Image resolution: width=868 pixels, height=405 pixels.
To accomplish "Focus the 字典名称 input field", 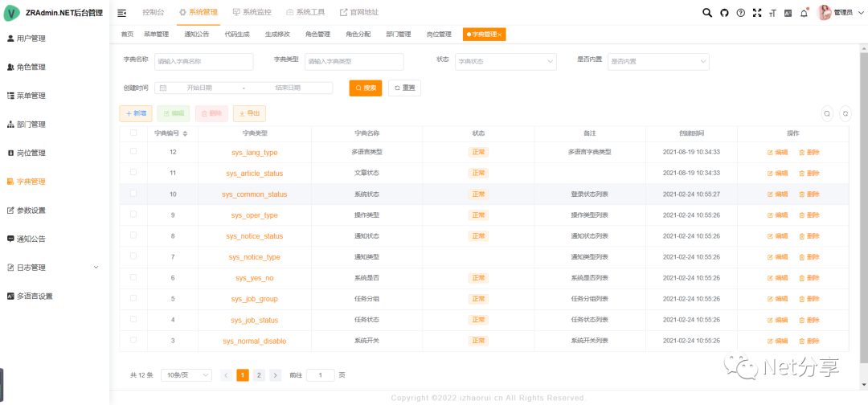I will coord(203,61).
